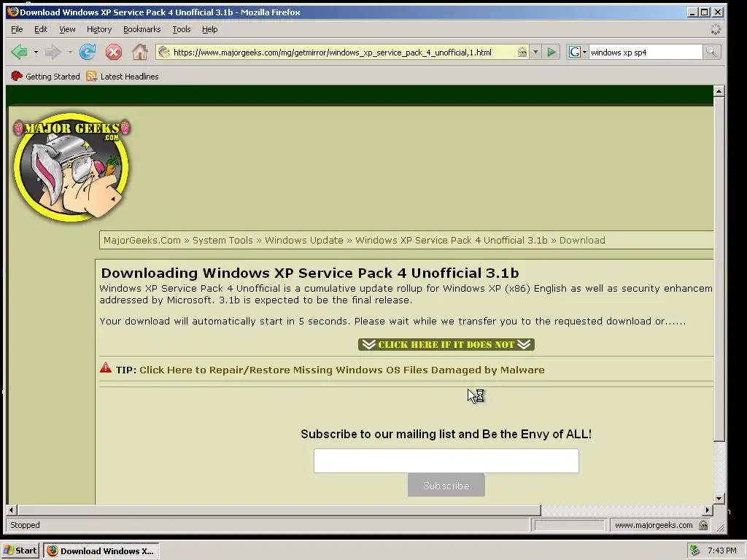
Task: Click the Major Geeks logo image
Action: [72, 167]
